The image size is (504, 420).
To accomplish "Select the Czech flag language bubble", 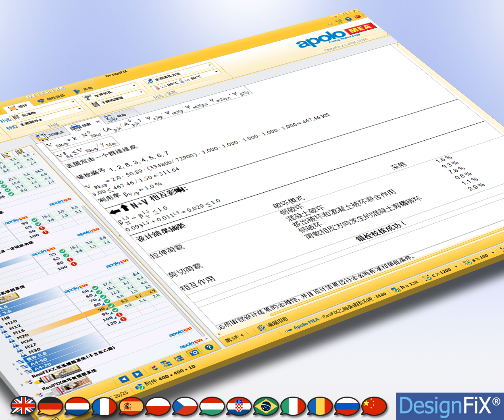I will tap(185, 406).
